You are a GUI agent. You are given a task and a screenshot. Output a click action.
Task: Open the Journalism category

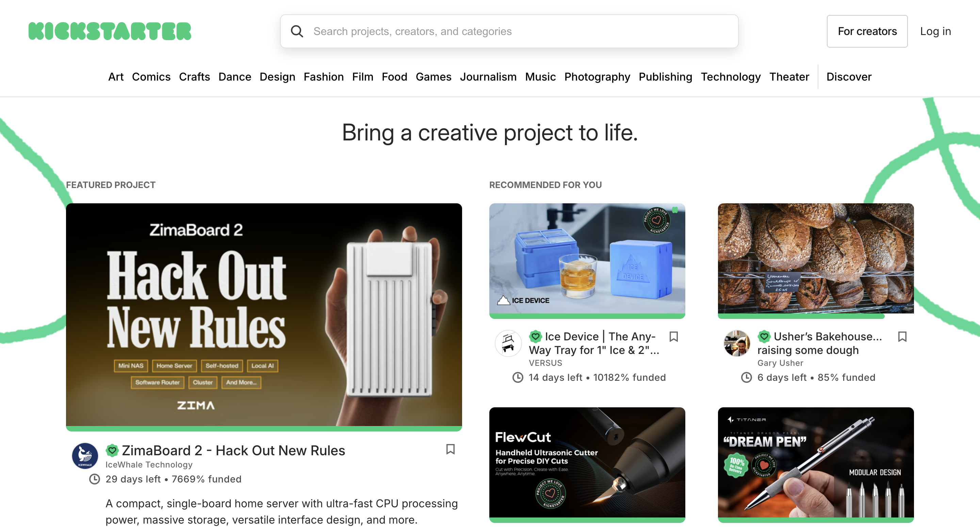click(x=488, y=77)
